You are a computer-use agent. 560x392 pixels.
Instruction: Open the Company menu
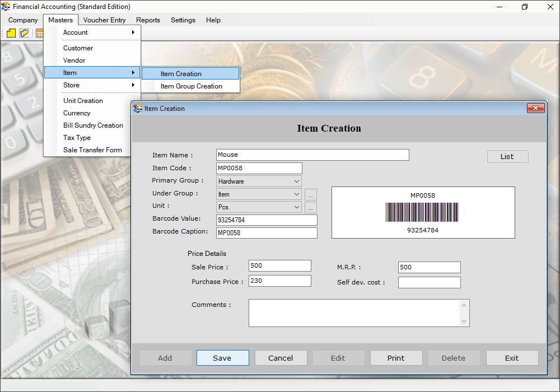[23, 20]
